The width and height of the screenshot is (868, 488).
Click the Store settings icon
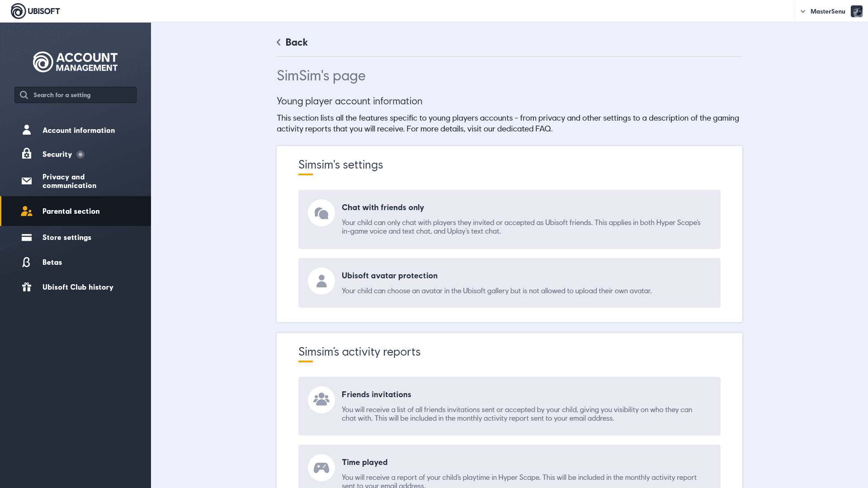click(26, 237)
